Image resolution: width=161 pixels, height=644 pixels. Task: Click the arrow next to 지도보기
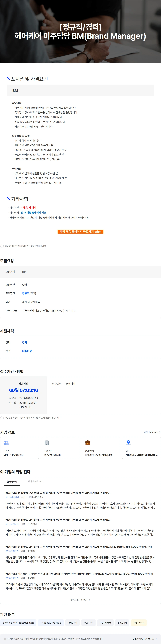(x=75, y=311)
